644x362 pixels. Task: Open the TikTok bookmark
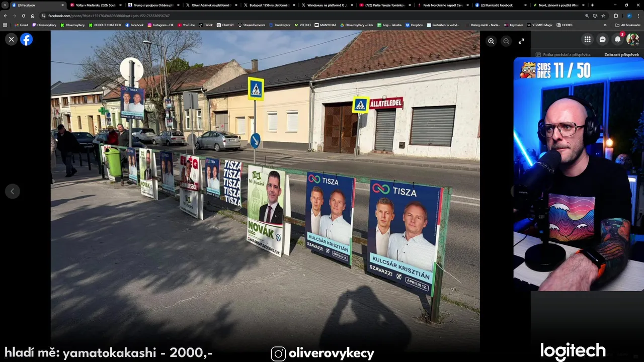[206, 25]
